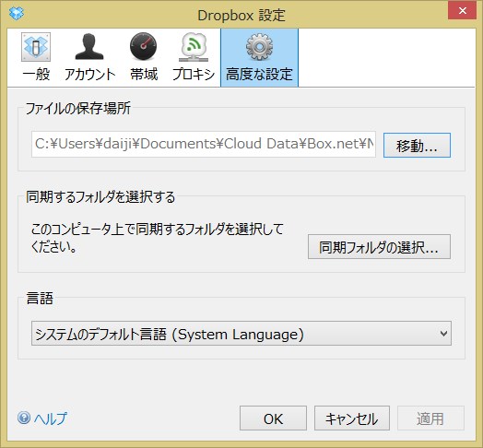This screenshot has width=483, height=448.
Task: Click the blue question mark help icon
Action: click(x=24, y=419)
